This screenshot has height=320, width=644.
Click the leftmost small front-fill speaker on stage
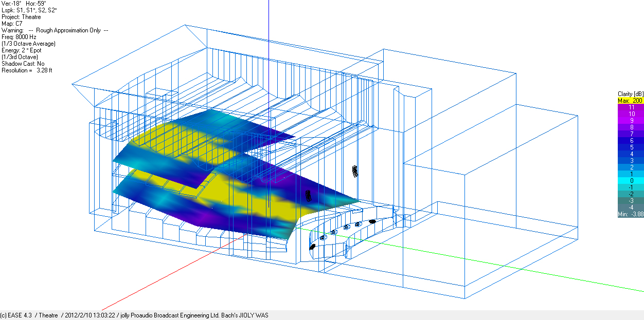click(323, 238)
